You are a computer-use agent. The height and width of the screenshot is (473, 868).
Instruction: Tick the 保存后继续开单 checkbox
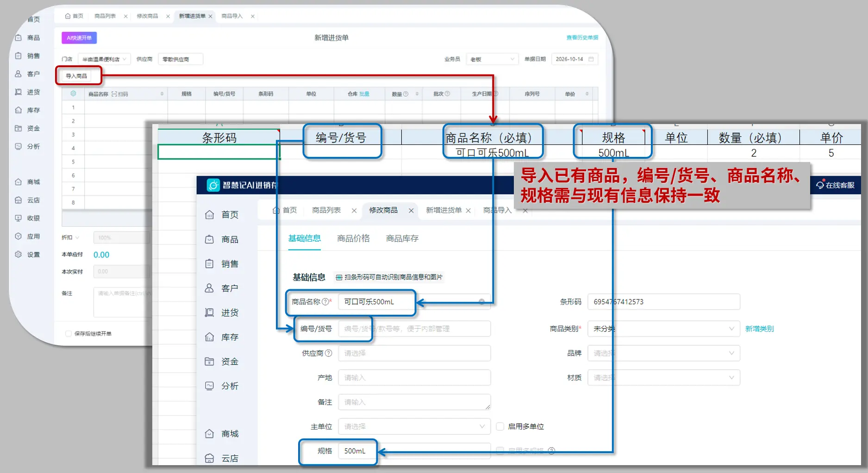click(x=69, y=333)
